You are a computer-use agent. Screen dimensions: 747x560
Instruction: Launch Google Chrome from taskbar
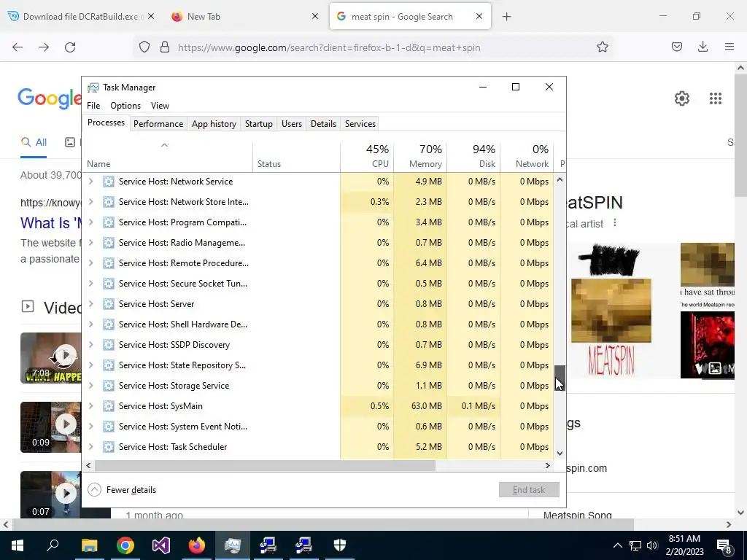pyautogui.click(x=125, y=545)
